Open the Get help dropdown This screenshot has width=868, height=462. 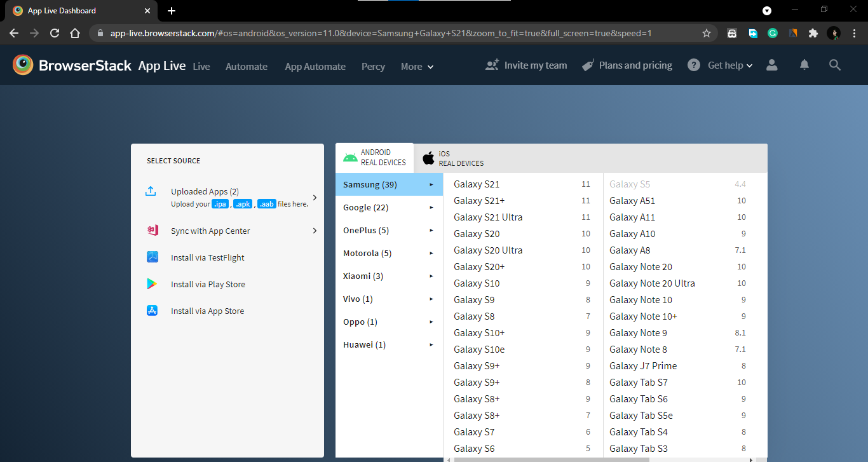coord(730,65)
